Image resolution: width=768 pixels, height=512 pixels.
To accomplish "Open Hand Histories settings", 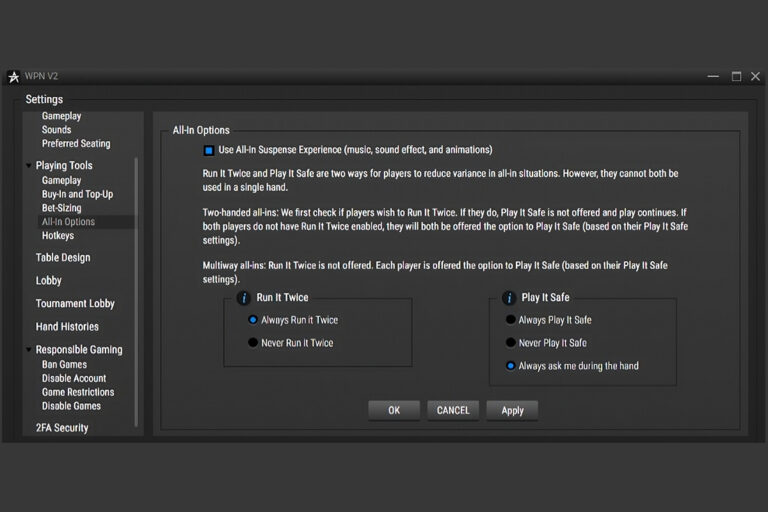I will pyautogui.click(x=67, y=327).
